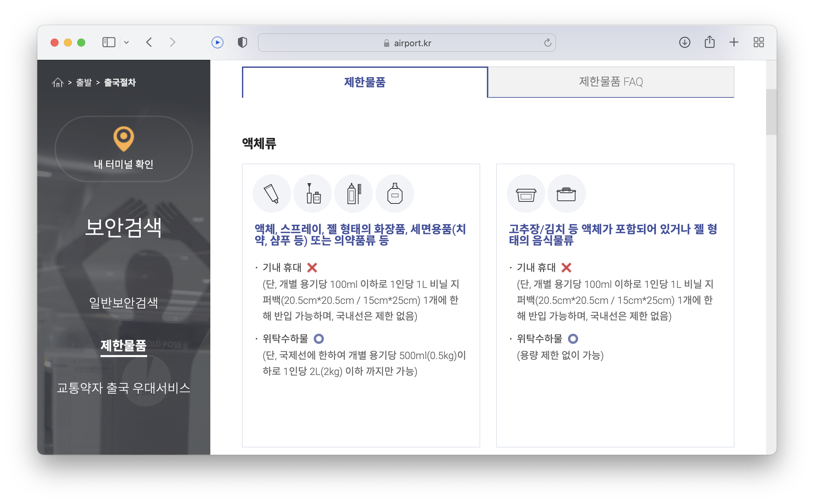Select the 제한물품 tab

tap(365, 82)
